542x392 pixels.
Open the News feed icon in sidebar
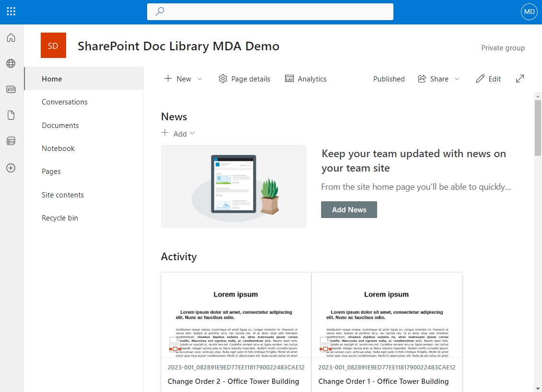11,89
